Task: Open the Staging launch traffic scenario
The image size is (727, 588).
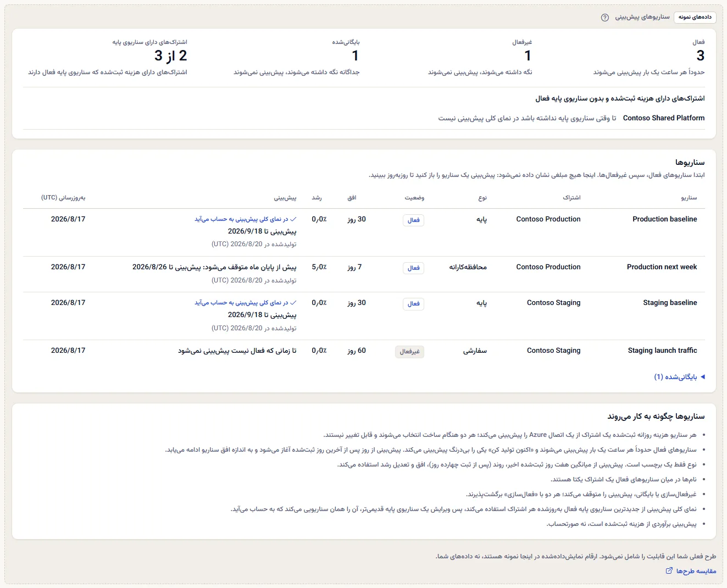Action: click(x=662, y=351)
